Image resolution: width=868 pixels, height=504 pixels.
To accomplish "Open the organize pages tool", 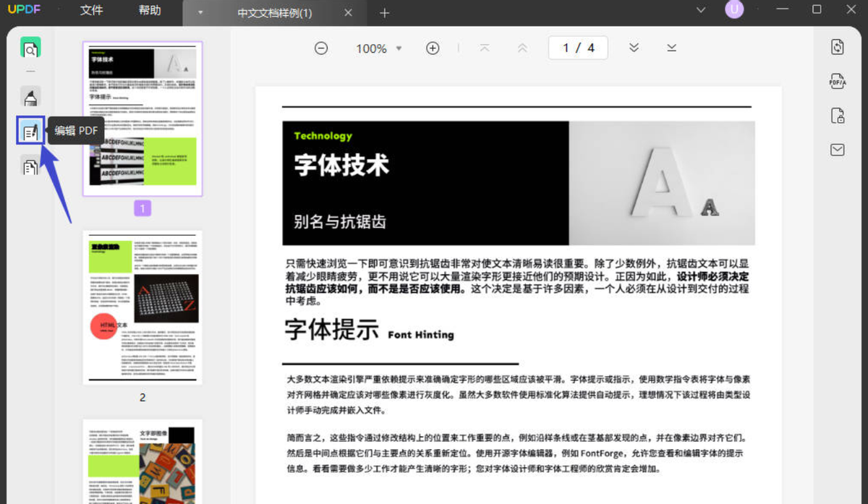I will pos(30,168).
